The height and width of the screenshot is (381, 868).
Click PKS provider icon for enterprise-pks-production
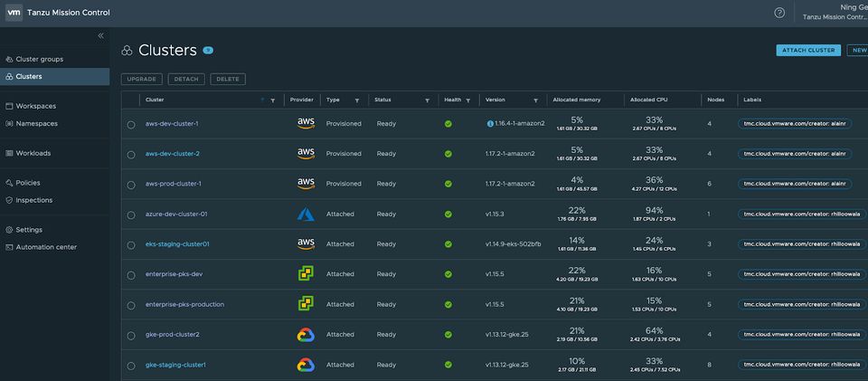click(x=306, y=303)
